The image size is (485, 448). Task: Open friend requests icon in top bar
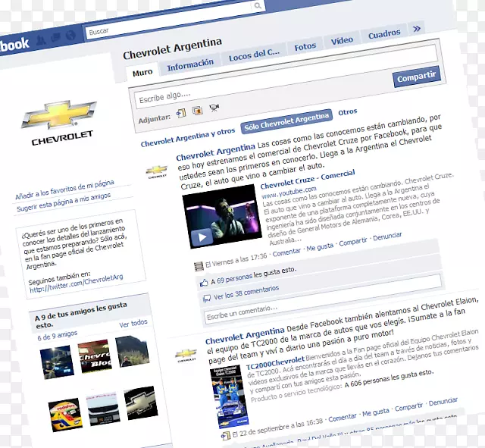[x=42, y=39]
